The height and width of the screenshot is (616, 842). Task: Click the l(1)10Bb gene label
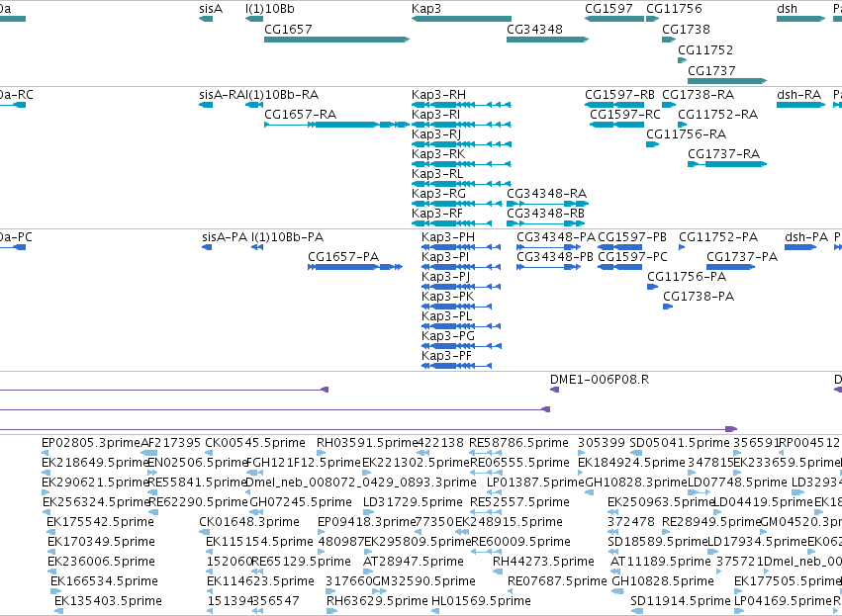click(x=269, y=9)
